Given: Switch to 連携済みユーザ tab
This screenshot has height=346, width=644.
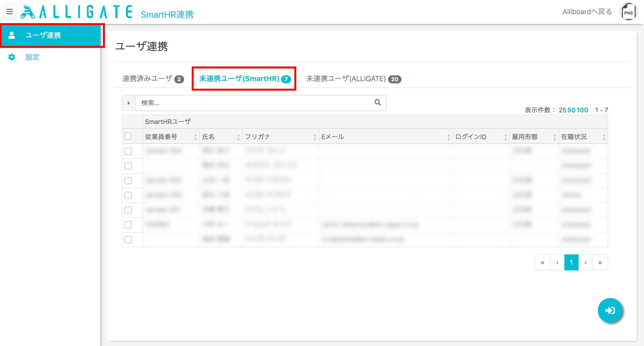Looking at the screenshot, I should pos(153,79).
